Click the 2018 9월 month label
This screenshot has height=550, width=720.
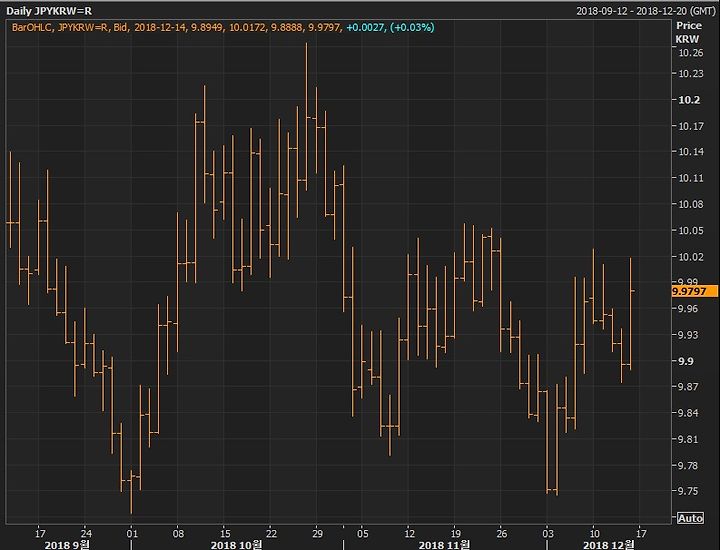point(67,544)
